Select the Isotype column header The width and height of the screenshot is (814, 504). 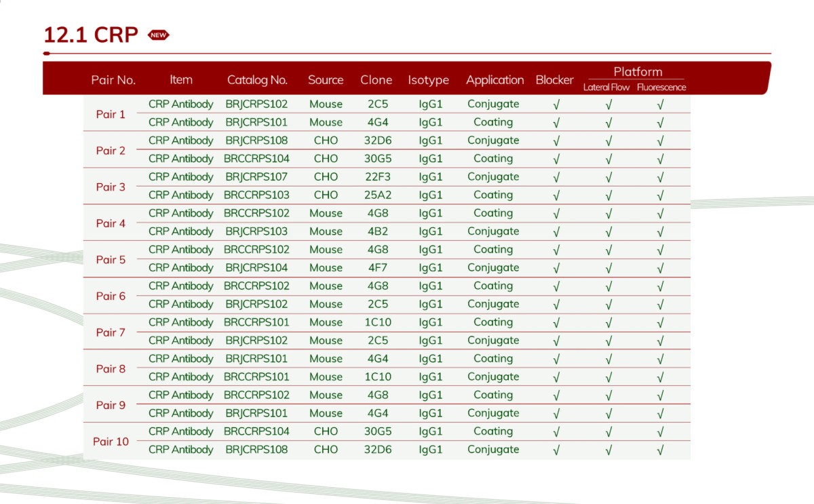pos(429,80)
